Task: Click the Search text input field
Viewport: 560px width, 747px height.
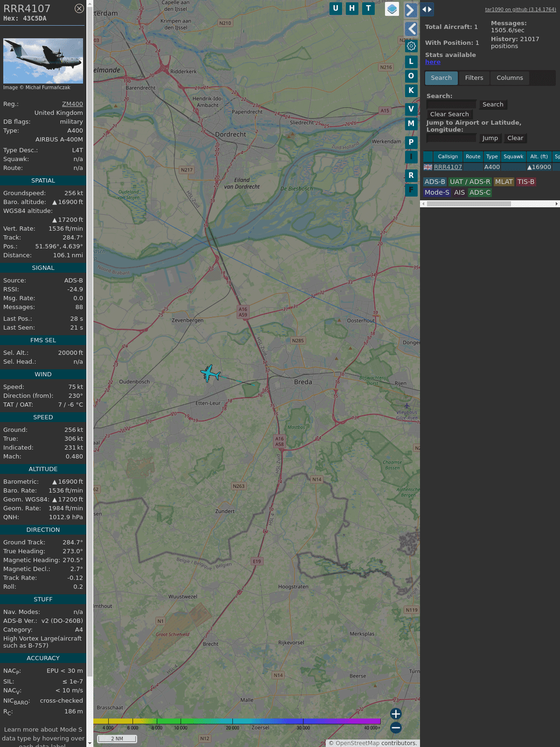Action: [451, 105]
